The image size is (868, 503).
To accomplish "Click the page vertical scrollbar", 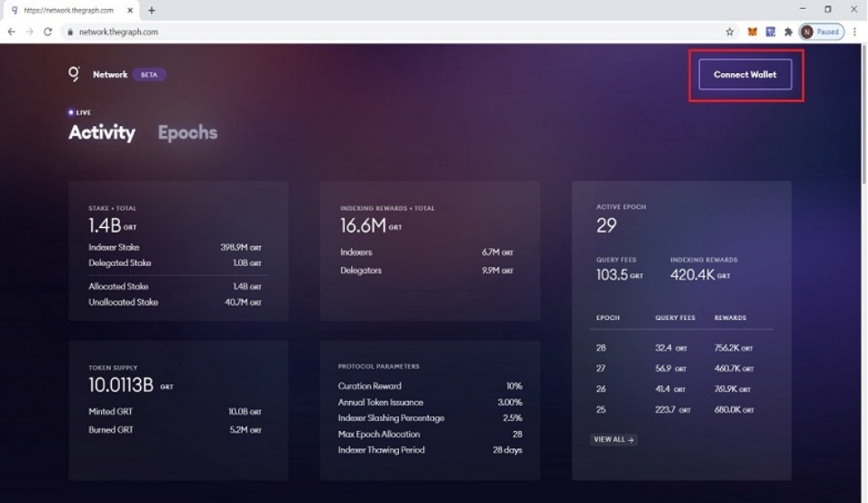I will click(x=863, y=116).
